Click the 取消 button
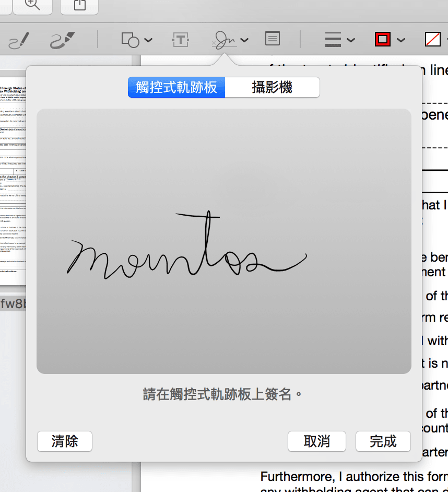 click(x=317, y=441)
